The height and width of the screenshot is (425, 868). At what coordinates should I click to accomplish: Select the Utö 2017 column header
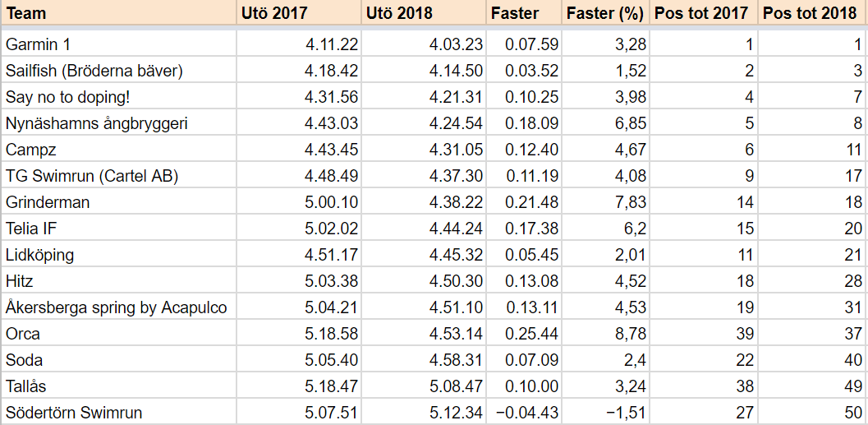click(x=299, y=13)
